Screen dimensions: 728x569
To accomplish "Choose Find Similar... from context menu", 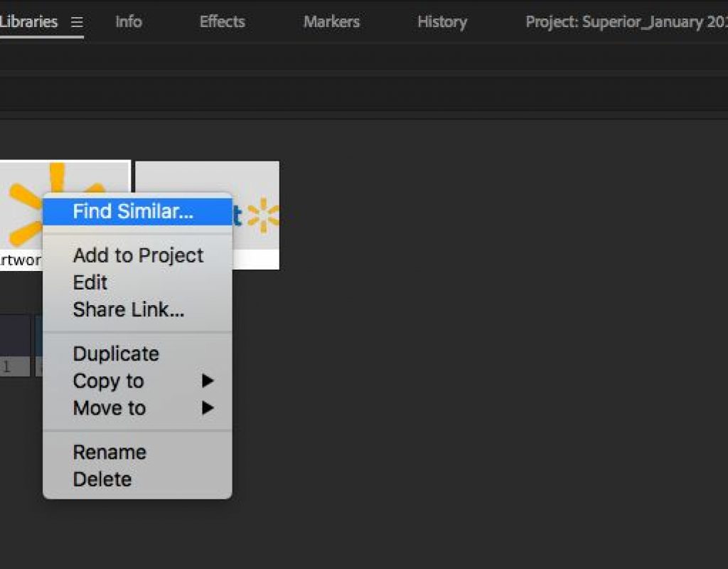I will 137,211.
